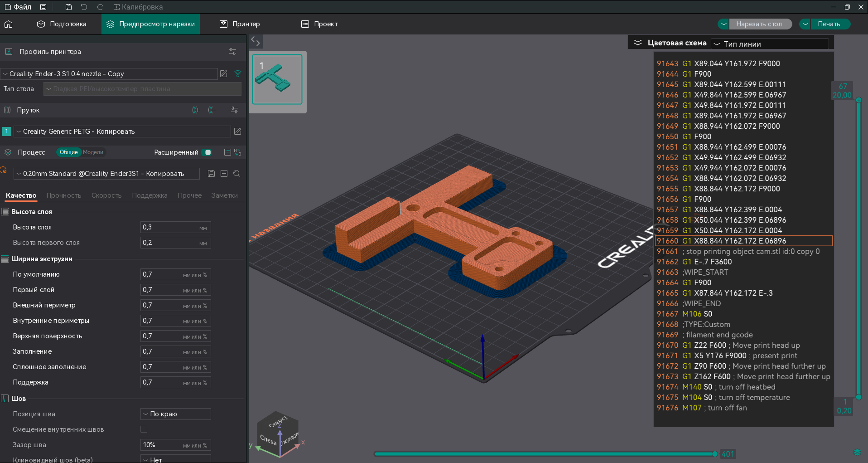Switch to the Принтер tab
This screenshot has width=868, height=463.
coord(240,24)
